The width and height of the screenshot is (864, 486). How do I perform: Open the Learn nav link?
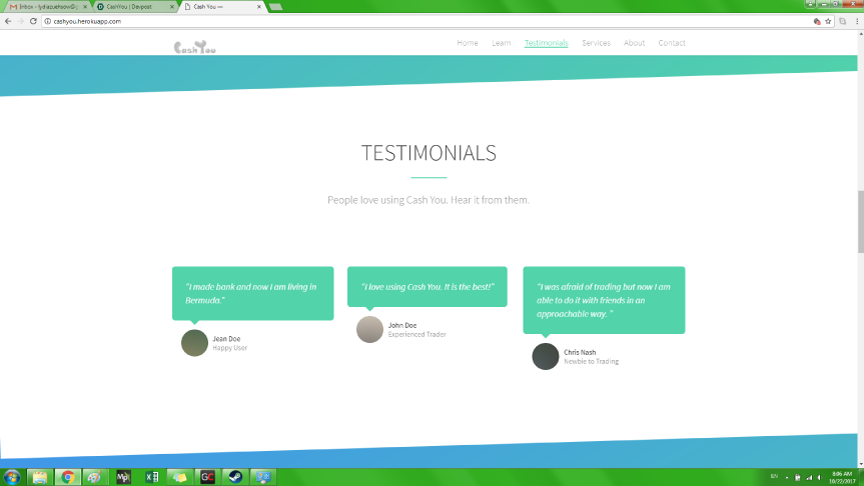(501, 43)
